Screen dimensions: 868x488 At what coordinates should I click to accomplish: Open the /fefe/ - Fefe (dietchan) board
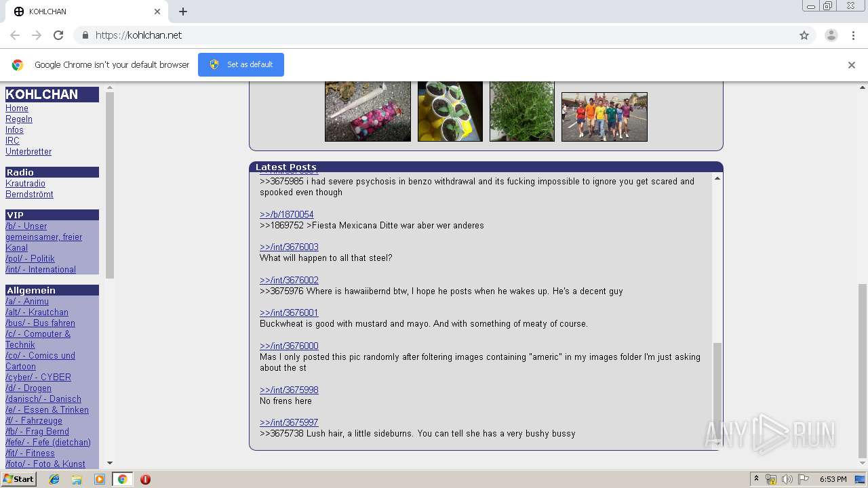[x=48, y=443]
